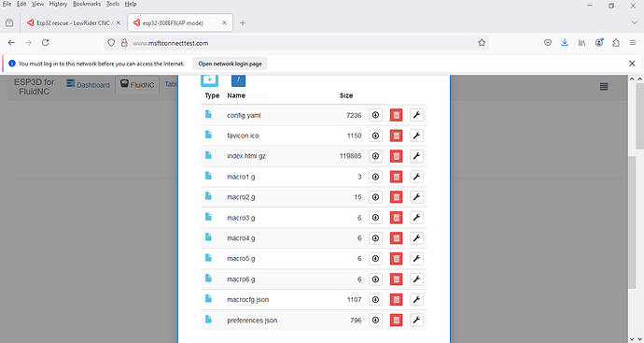The height and width of the screenshot is (343, 644).
Task: Open the Dashboard tab in ESP3D
Action: [89, 85]
